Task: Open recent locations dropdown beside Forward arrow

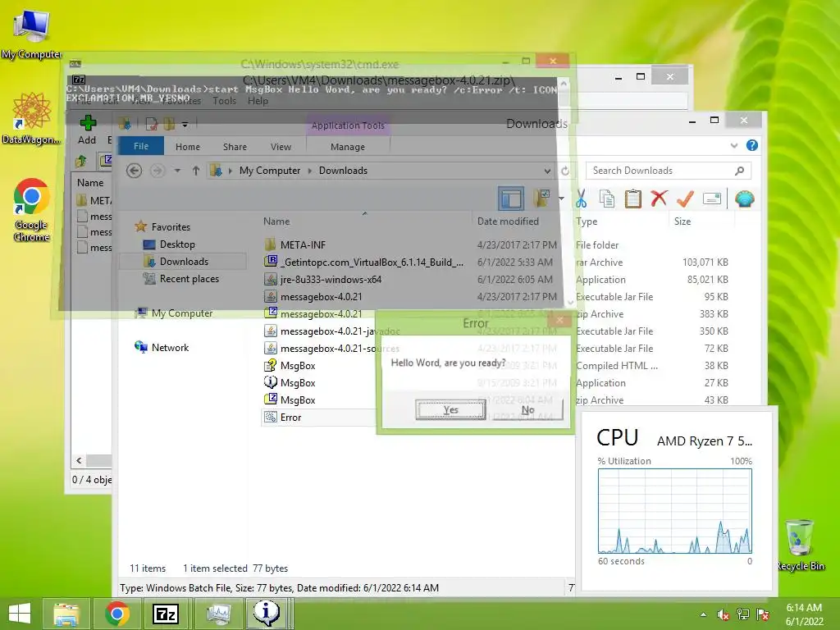Action: click(177, 171)
